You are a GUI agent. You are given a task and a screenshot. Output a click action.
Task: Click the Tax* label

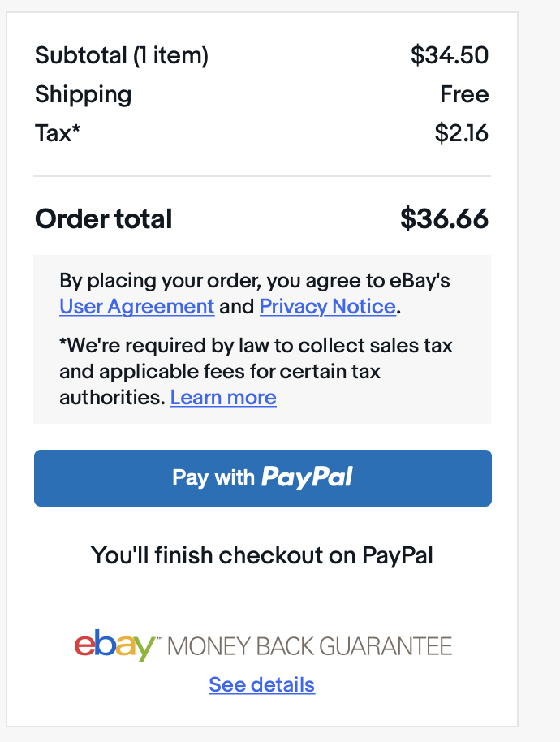click(x=58, y=133)
